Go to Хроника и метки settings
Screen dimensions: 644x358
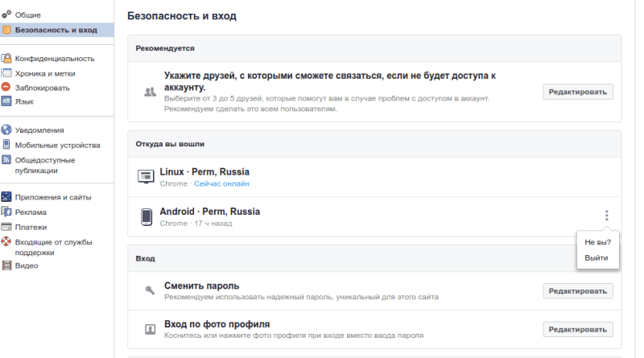pyautogui.click(x=45, y=73)
